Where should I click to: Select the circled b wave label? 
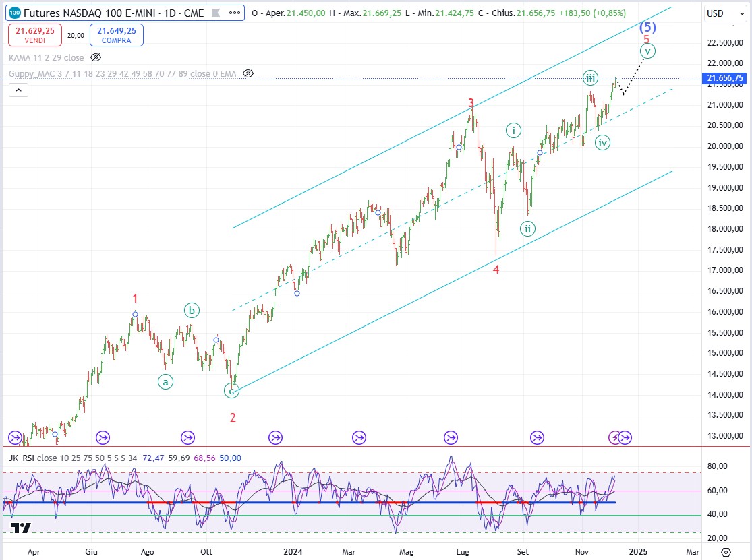click(192, 311)
